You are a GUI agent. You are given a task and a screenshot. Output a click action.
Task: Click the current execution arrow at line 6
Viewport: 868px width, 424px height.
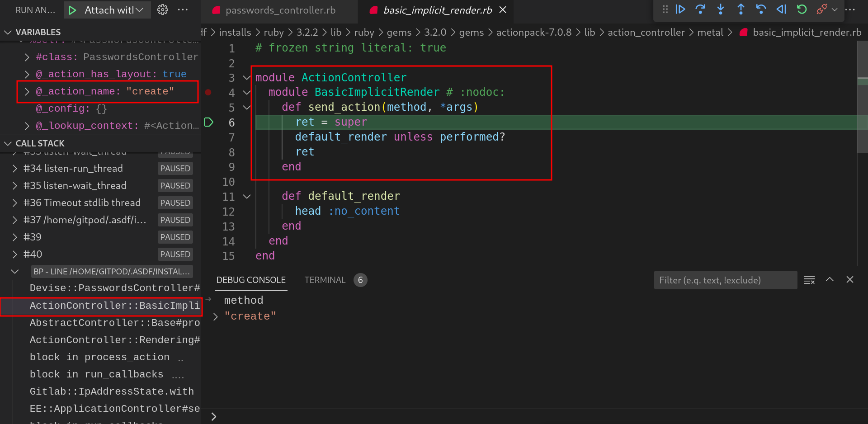click(x=208, y=122)
